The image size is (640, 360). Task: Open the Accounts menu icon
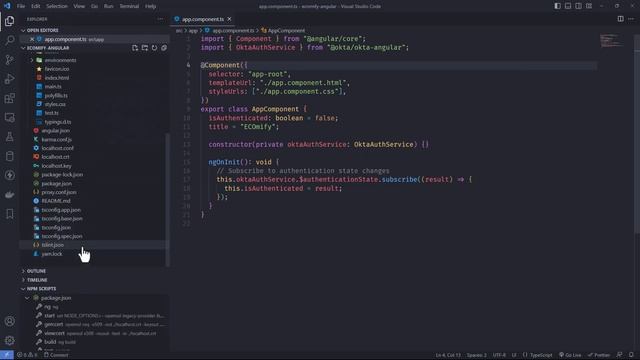click(x=9, y=321)
